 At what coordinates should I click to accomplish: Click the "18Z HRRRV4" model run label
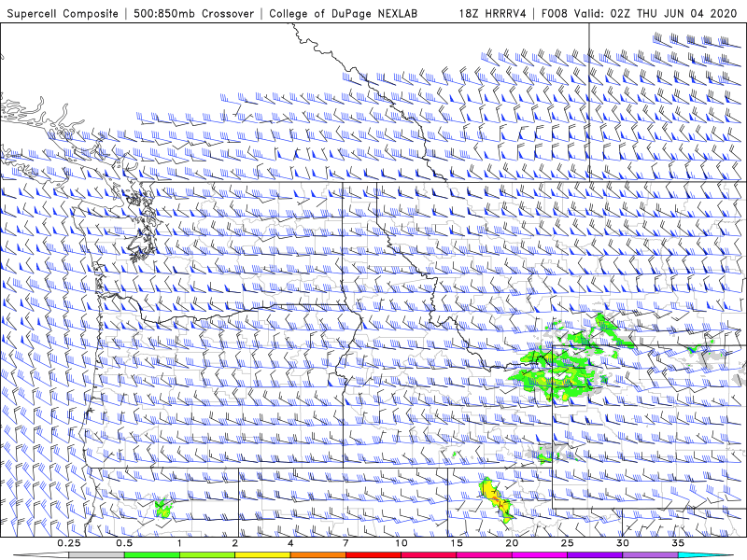click(492, 14)
